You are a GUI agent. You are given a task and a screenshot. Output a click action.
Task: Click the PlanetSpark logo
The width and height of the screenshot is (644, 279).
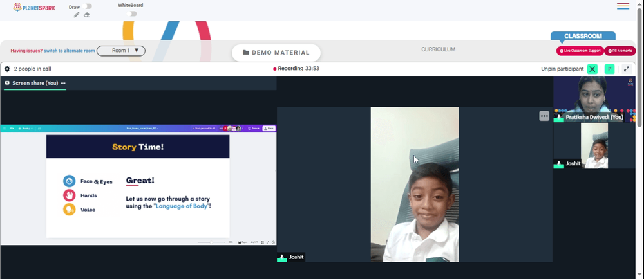point(34,7)
